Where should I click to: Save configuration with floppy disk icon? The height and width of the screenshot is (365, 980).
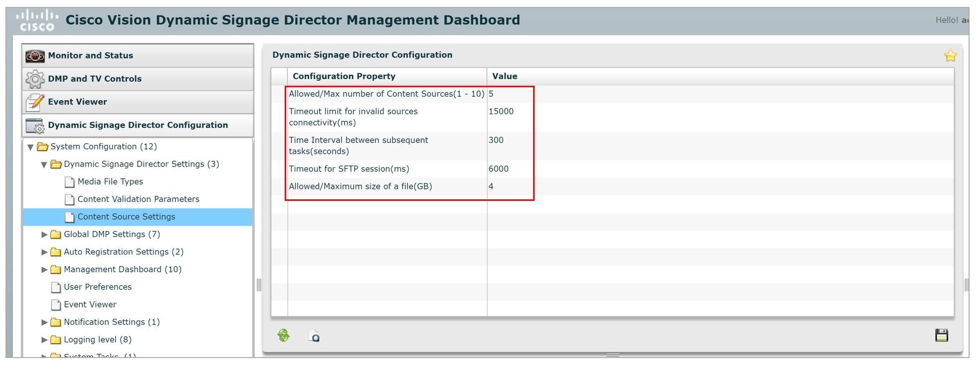(941, 335)
